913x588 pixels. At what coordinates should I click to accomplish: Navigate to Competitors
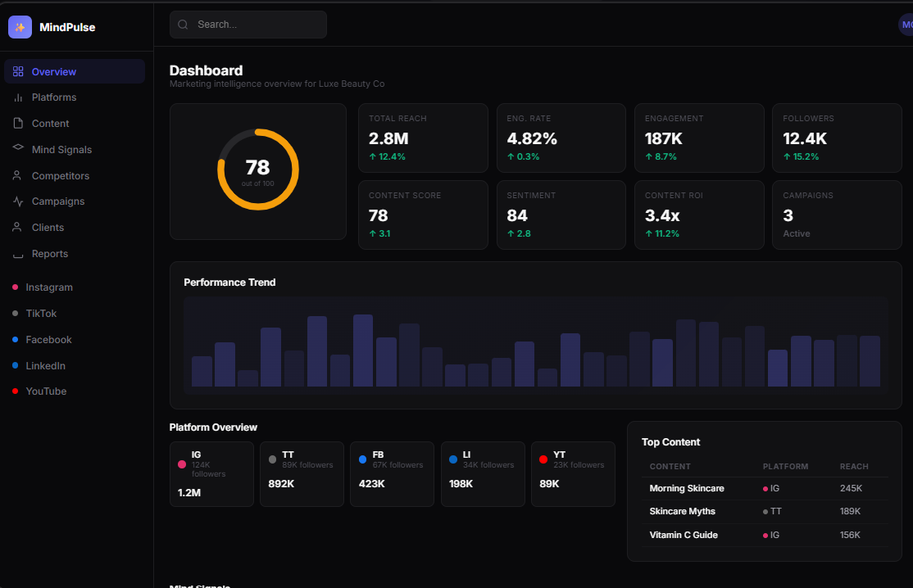75,175
